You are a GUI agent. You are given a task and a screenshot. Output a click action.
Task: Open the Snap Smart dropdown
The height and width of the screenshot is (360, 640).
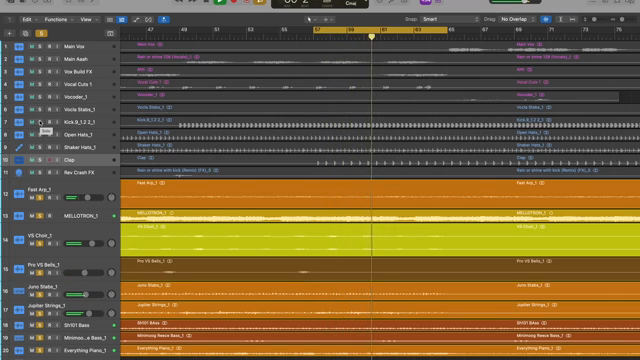click(450, 19)
